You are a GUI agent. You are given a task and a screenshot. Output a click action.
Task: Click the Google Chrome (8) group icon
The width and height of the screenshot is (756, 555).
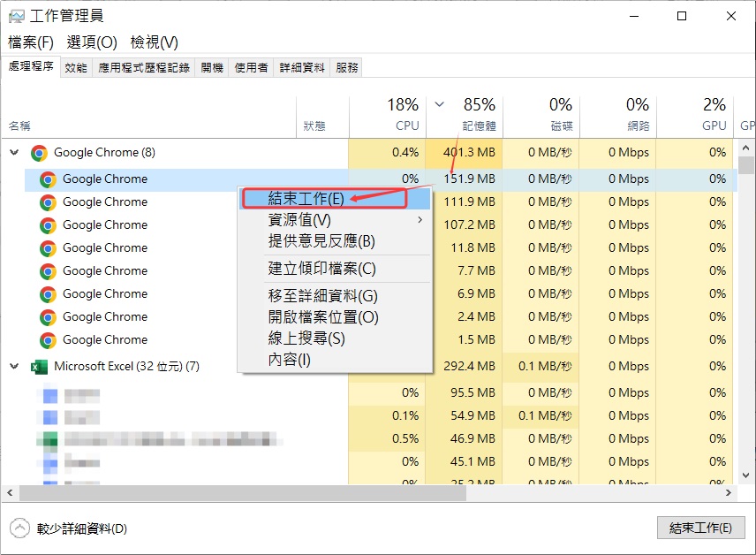click(x=39, y=153)
